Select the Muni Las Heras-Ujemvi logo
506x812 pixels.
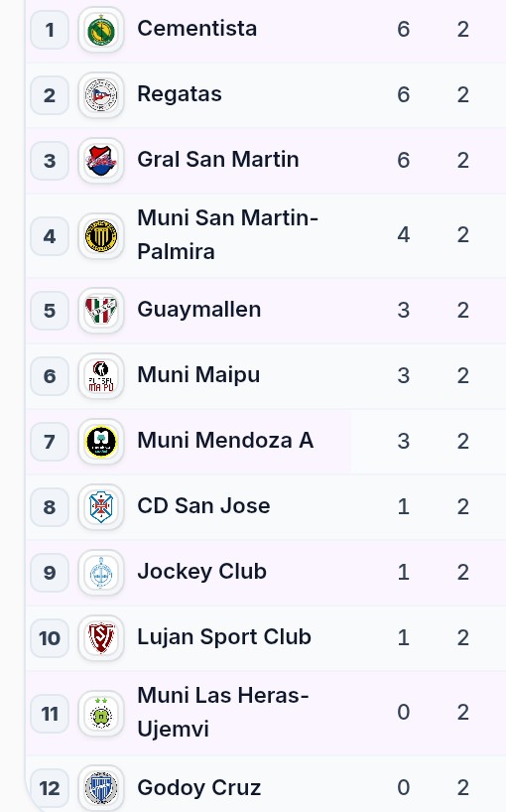click(x=101, y=714)
